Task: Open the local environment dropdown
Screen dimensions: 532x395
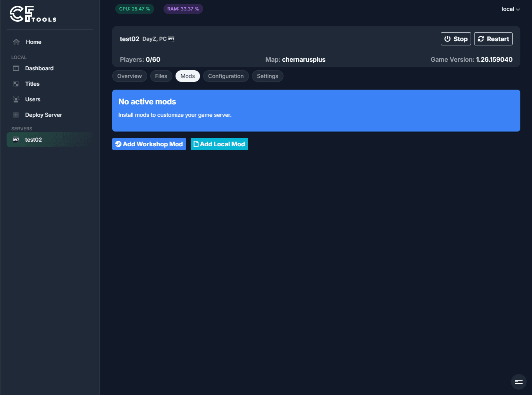Action: (511, 9)
